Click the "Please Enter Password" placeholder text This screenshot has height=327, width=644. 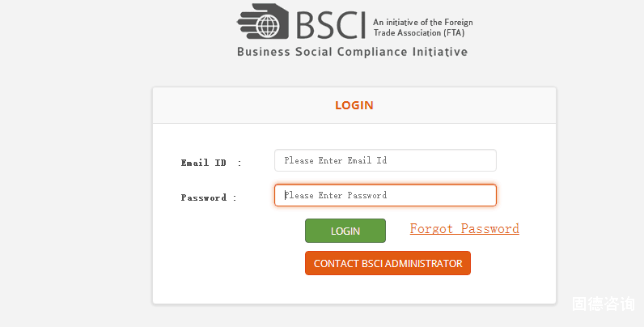click(x=336, y=195)
